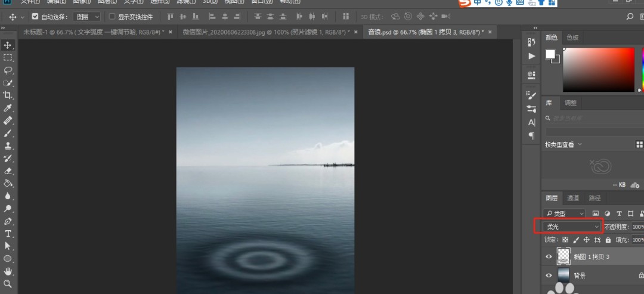Click inside the color picker gradient field
Image resolution: width=644 pixels, height=294 pixels.
tap(598, 70)
